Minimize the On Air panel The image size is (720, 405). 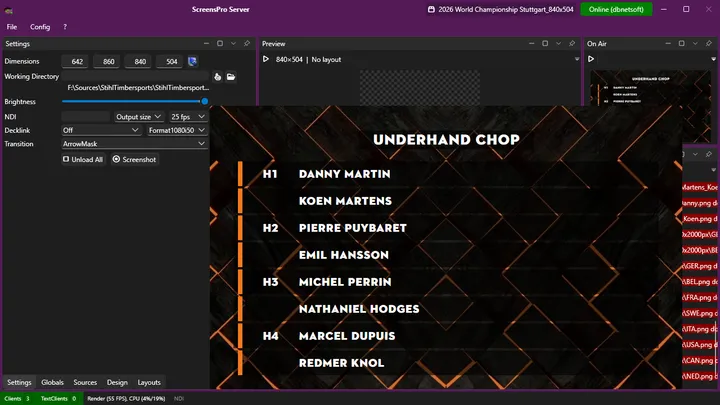click(x=668, y=44)
